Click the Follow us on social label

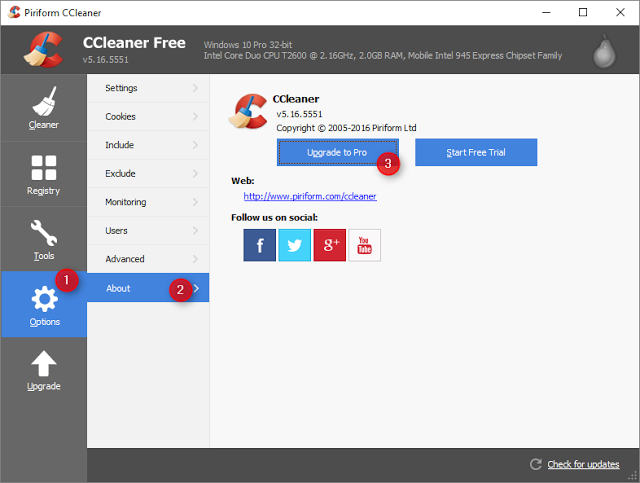(274, 217)
